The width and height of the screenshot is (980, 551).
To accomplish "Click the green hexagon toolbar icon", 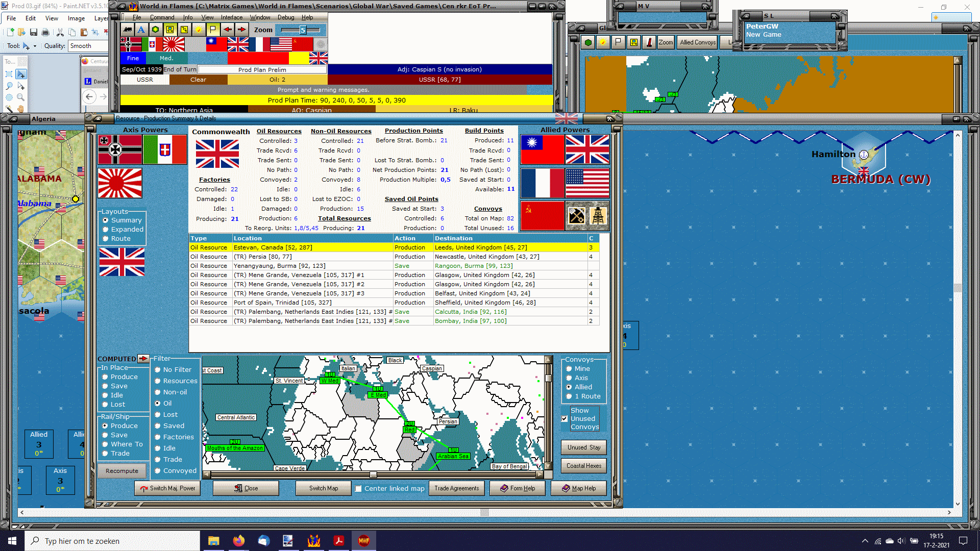I will [156, 30].
